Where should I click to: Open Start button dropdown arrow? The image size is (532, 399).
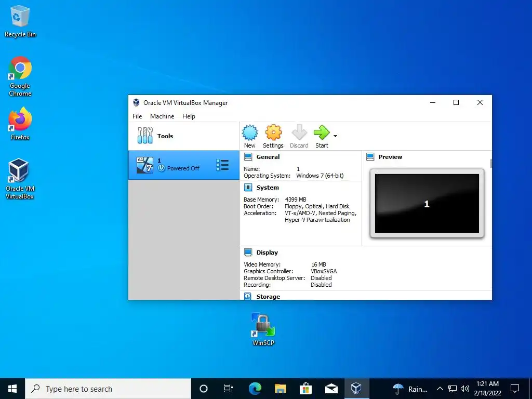(335, 136)
